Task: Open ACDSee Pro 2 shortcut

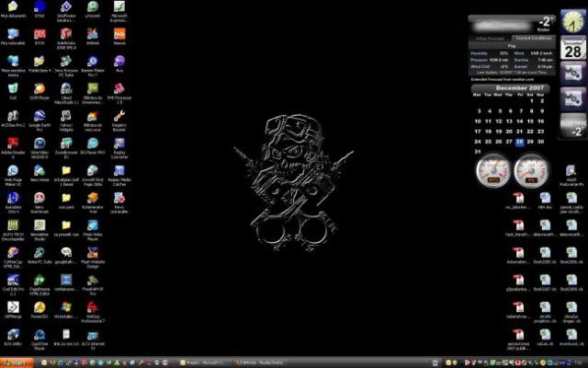Action: click(13, 119)
